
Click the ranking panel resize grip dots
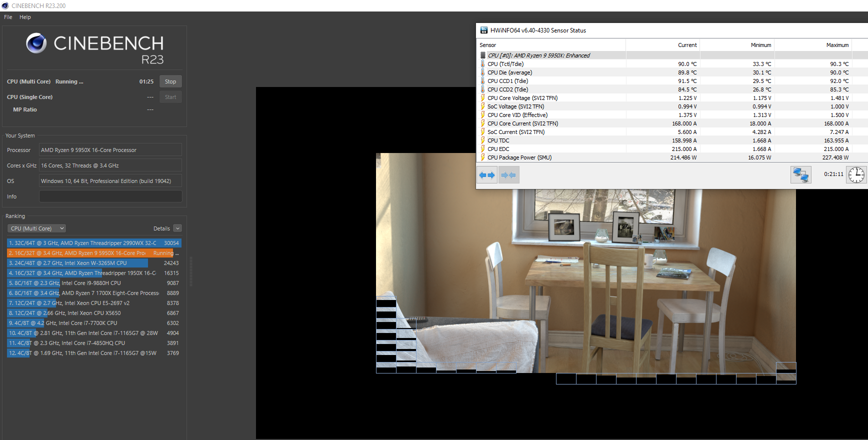(x=191, y=272)
